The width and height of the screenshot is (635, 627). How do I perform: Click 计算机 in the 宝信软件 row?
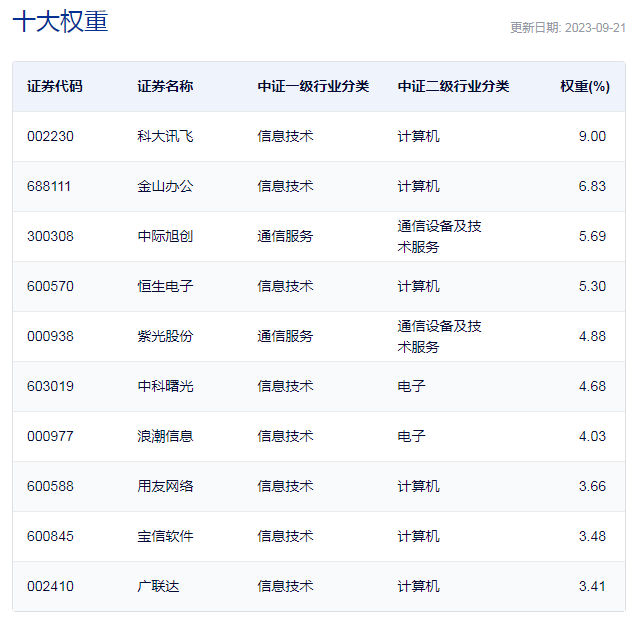coord(418,536)
